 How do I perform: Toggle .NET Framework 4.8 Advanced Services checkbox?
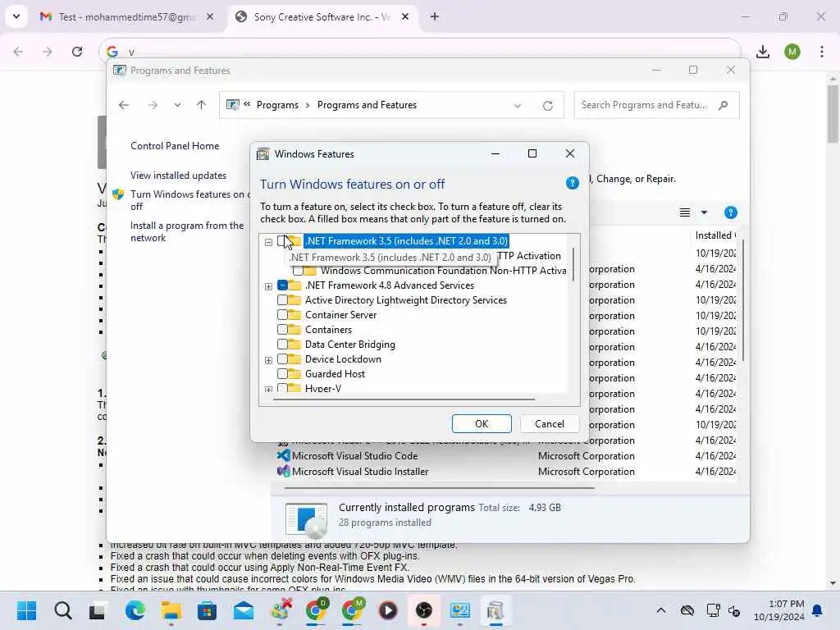pos(282,285)
